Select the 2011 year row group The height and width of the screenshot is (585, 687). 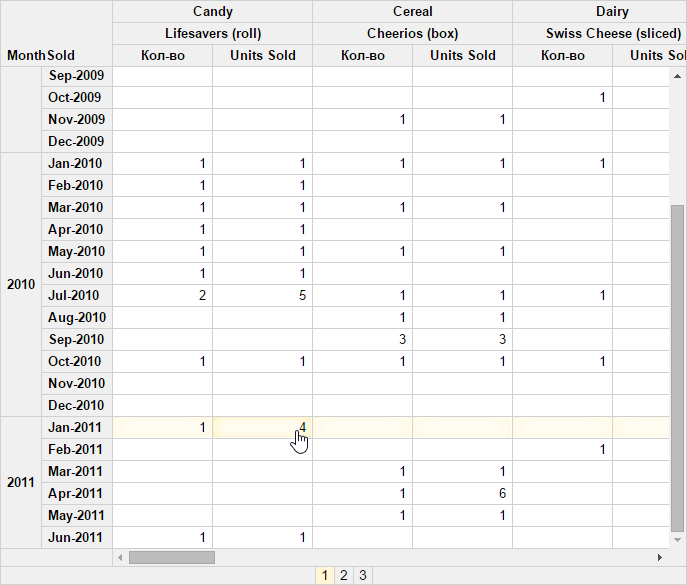click(21, 482)
